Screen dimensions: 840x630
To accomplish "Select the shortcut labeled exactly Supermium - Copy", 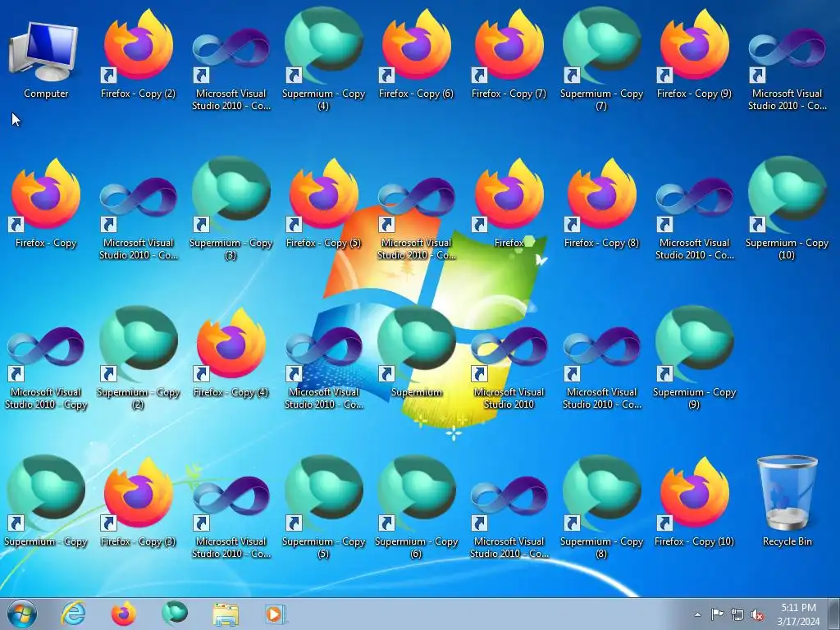I will (46, 501).
